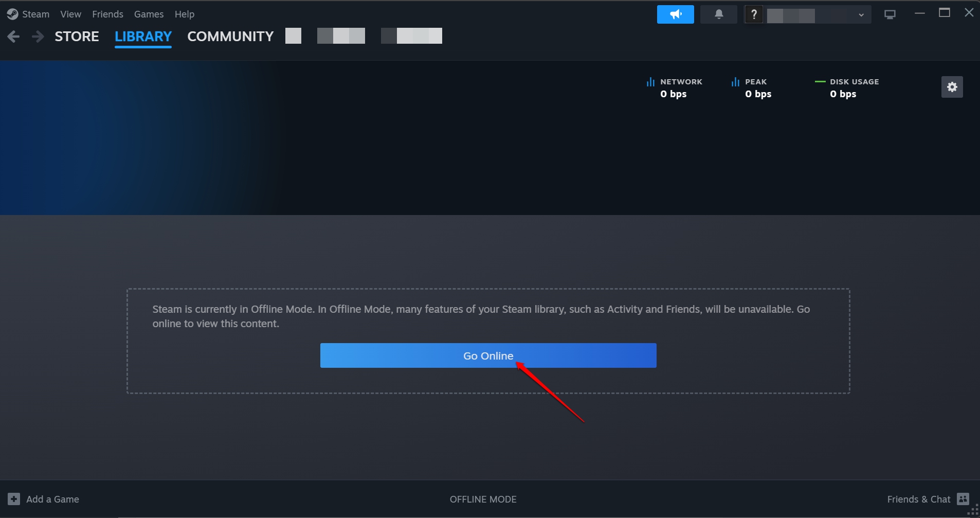Open the Help menu
980x518 pixels.
185,14
